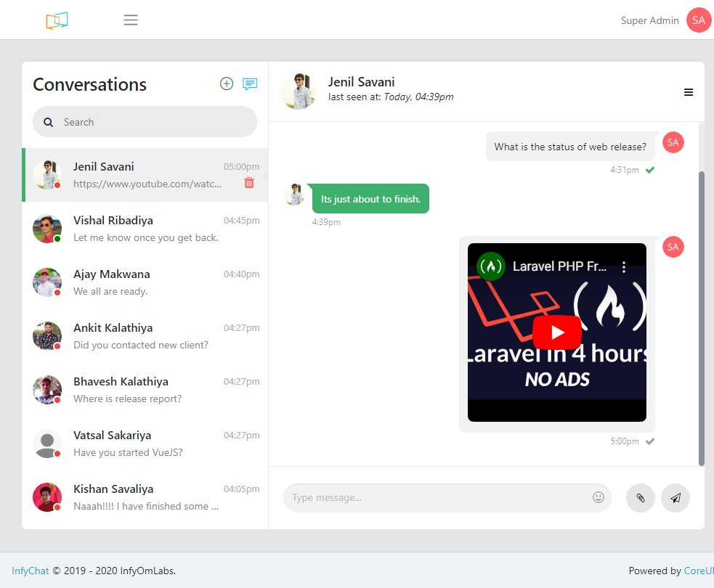Attach a file with the paperclip icon
The image size is (714, 588).
click(x=640, y=497)
